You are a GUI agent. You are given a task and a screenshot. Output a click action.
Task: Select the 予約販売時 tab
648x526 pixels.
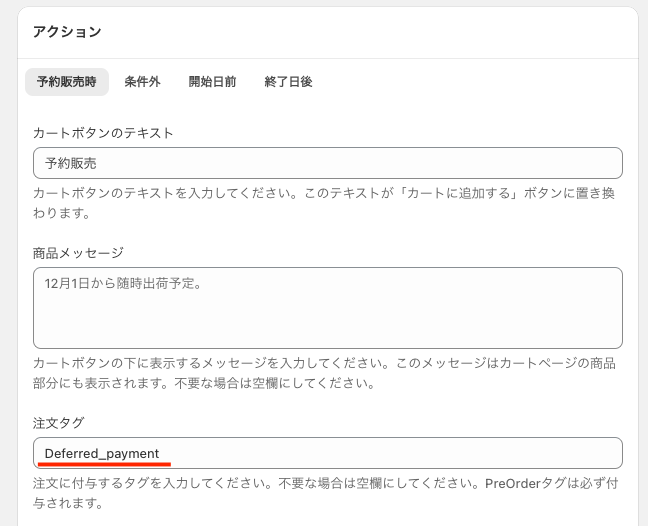[67, 82]
